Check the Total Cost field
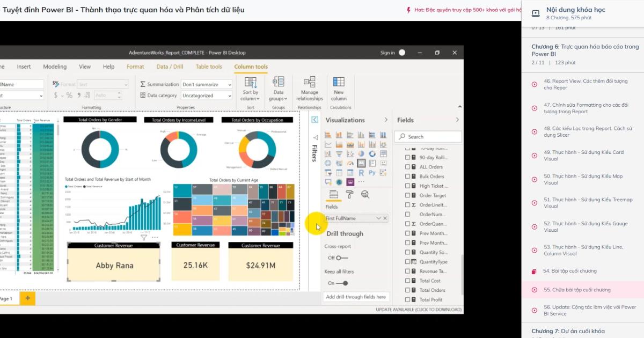Viewport: 644px width, 338px height. pyautogui.click(x=407, y=281)
